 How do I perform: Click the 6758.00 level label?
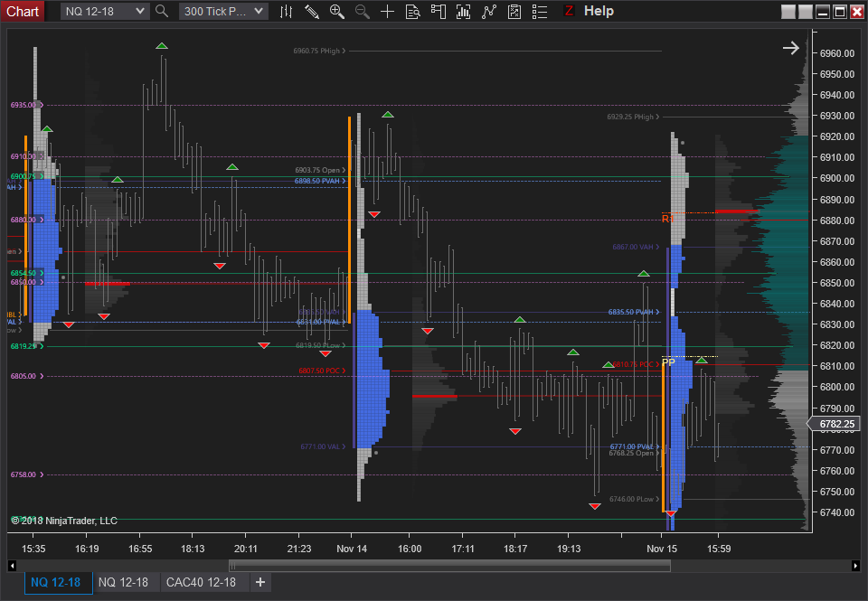coord(27,474)
